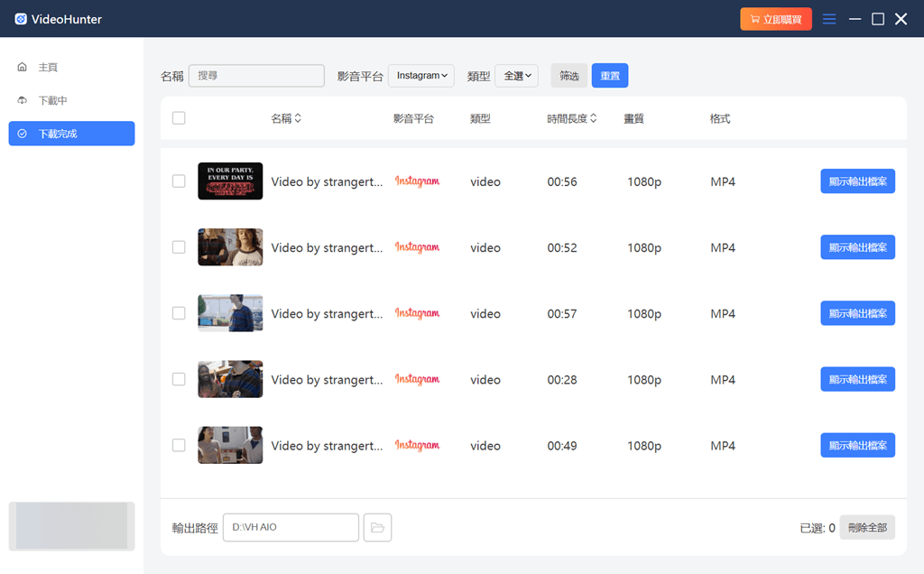Screen dimensions: 924x574
Task: Open thumbnail of the 00:56 video
Action: [x=230, y=181]
